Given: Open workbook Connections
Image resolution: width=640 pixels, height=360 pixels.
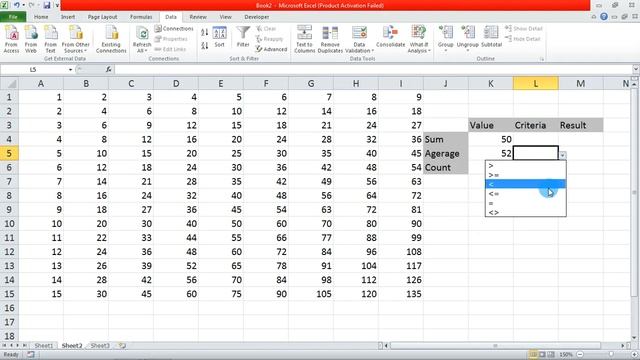Looking at the screenshot, I should pyautogui.click(x=174, y=29).
